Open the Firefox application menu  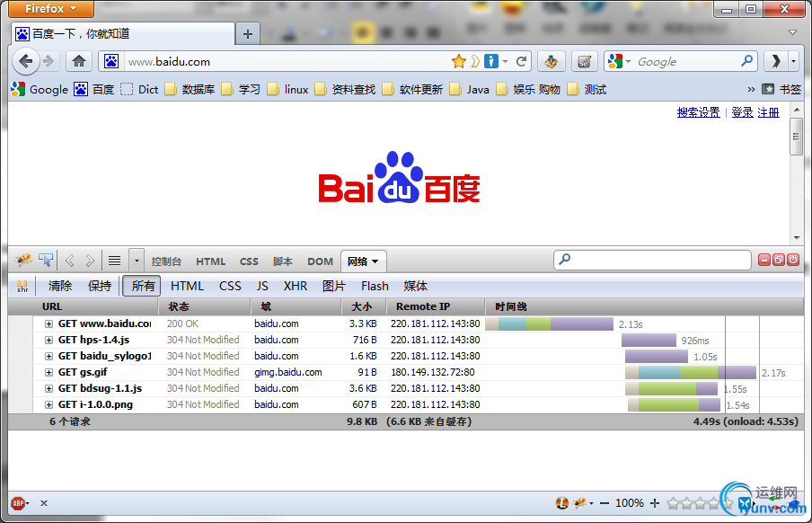coord(50,8)
